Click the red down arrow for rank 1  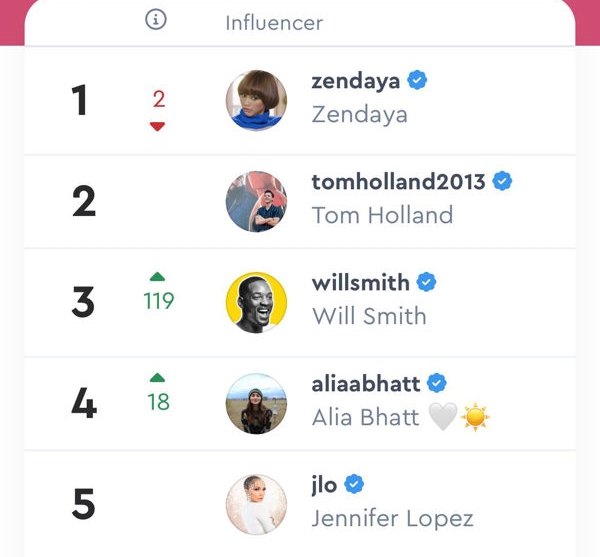[157, 126]
